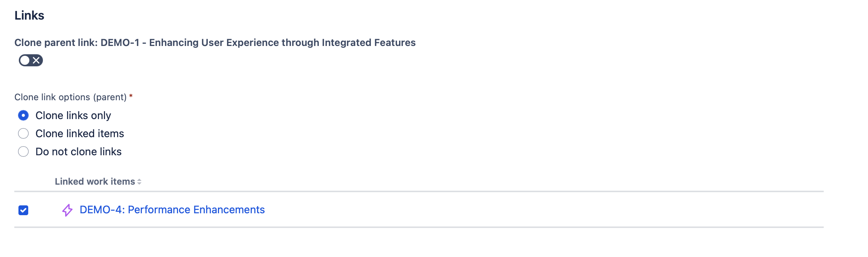868x257 pixels.
Task: Click the Clone link options (parent) label
Action: [x=70, y=97]
